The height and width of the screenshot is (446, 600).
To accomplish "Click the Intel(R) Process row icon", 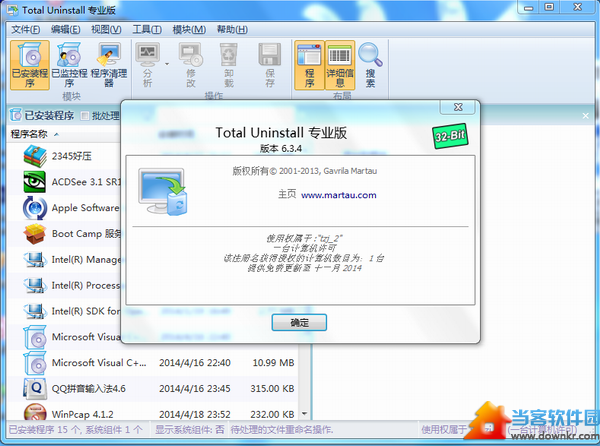I will tap(35, 285).
